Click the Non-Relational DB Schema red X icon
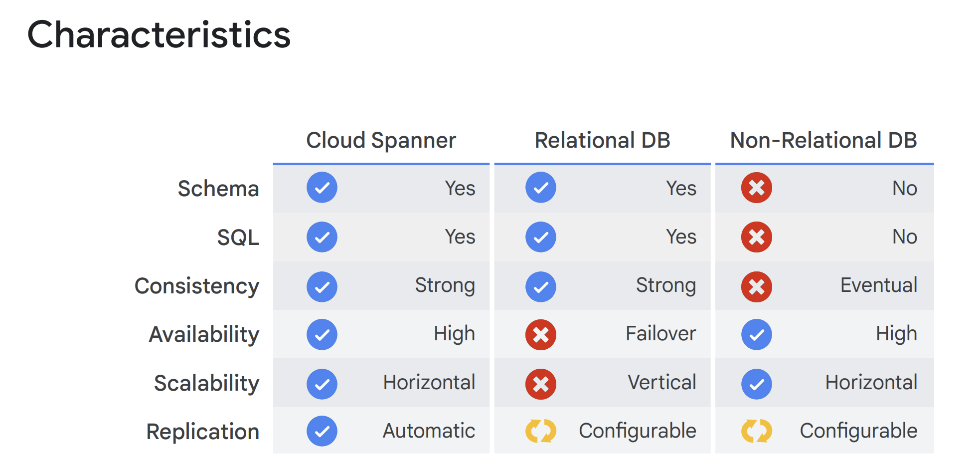The image size is (980, 473). [x=756, y=188]
